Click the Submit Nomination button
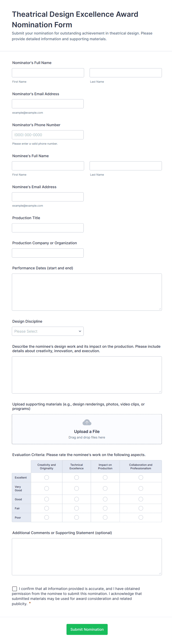The image size is (172, 644). (x=87, y=629)
